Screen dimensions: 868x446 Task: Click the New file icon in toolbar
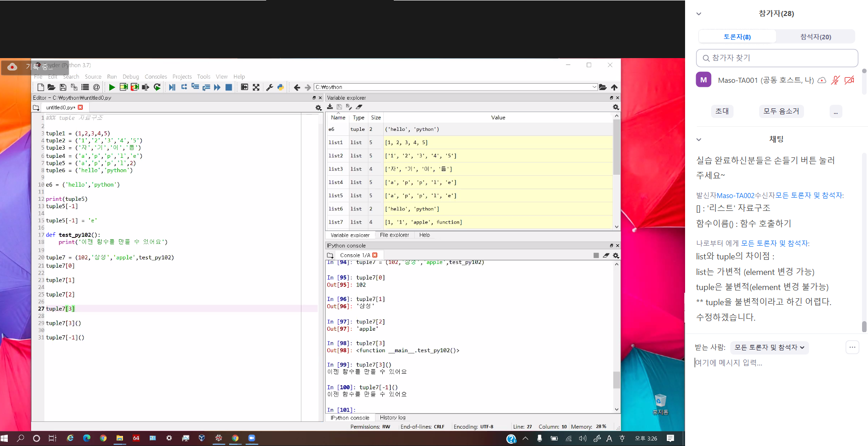click(41, 87)
